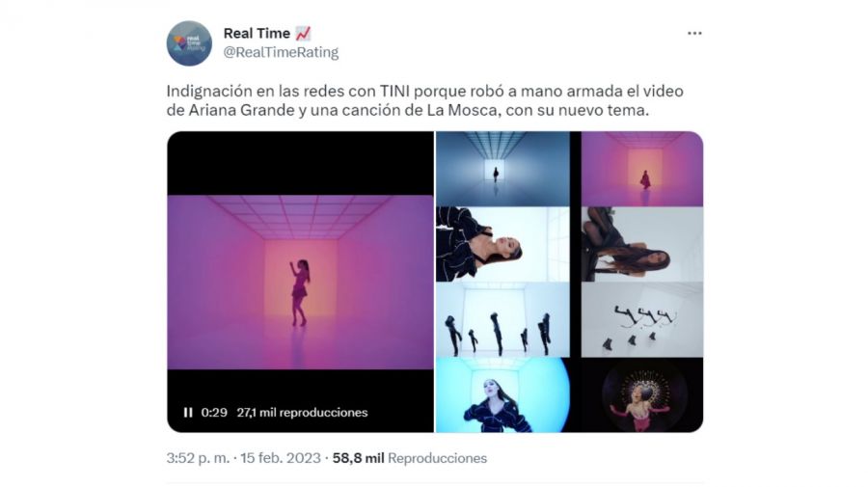Open the Real Time display name link
The image size is (868, 487).
tap(257, 33)
